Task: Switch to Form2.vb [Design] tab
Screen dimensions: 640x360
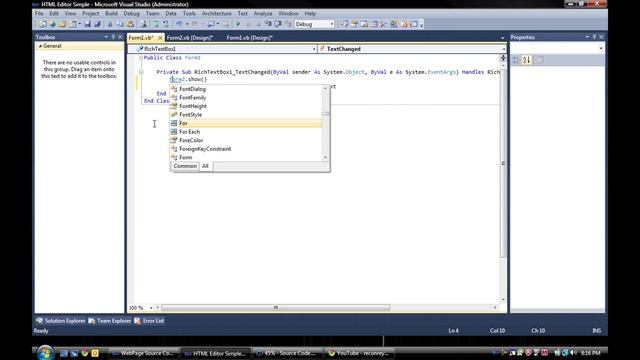Action: (x=190, y=38)
